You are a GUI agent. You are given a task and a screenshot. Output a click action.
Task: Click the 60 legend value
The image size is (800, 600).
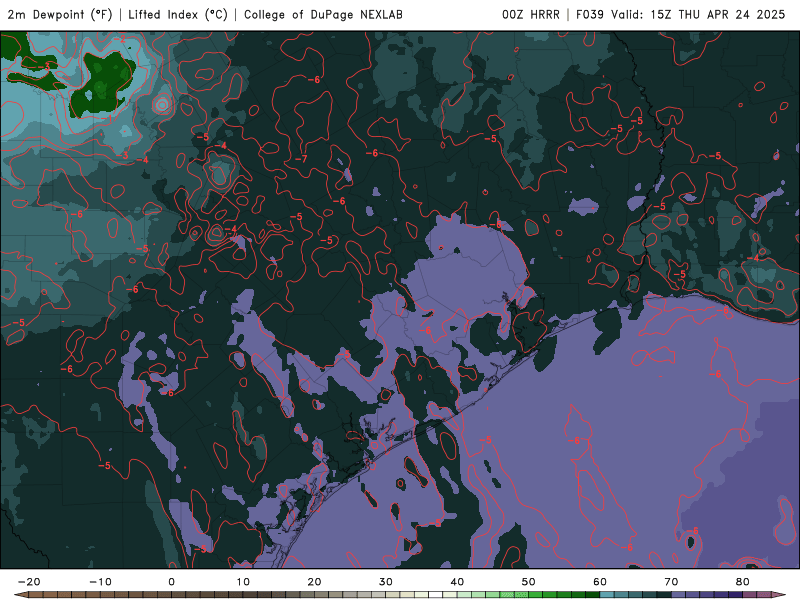(600, 582)
